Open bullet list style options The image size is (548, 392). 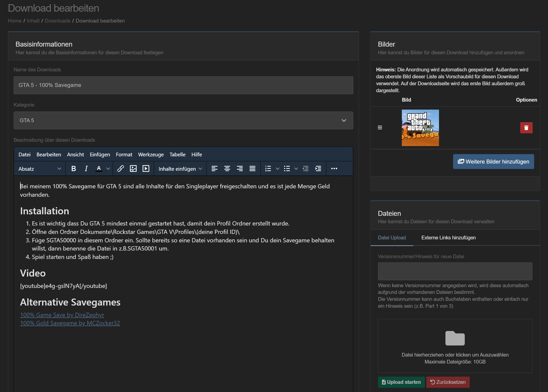point(296,169)
